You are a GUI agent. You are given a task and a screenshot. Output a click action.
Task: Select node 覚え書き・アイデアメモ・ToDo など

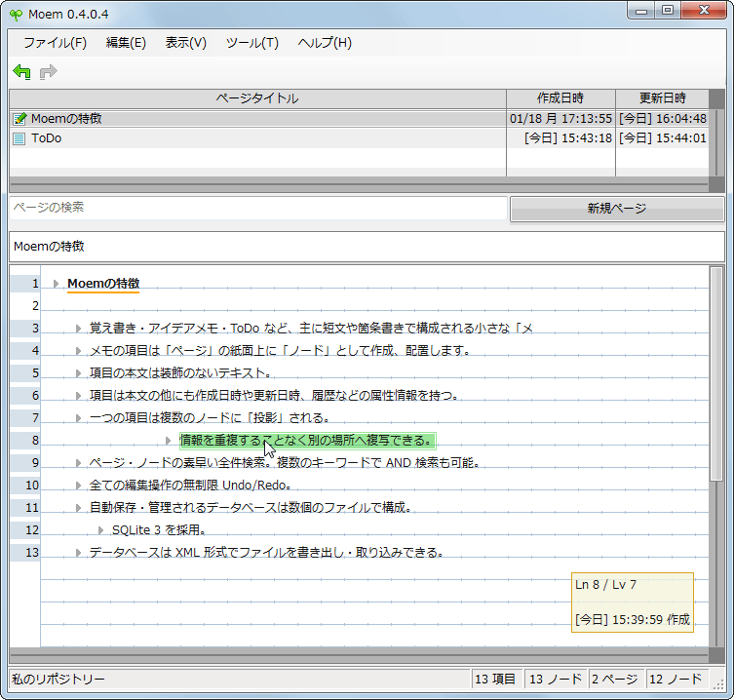pos(311,329)
